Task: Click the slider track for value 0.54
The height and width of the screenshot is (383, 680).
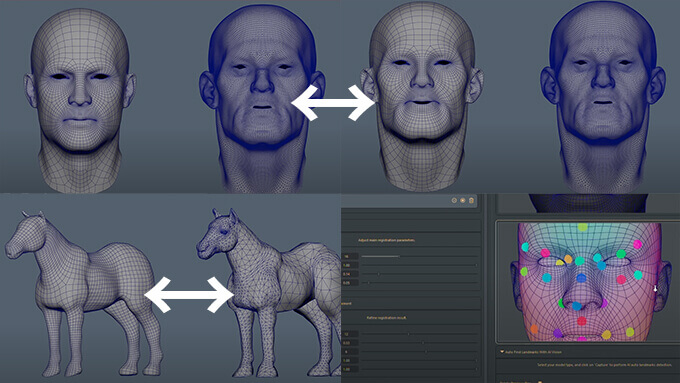Action: pos(419,274)
